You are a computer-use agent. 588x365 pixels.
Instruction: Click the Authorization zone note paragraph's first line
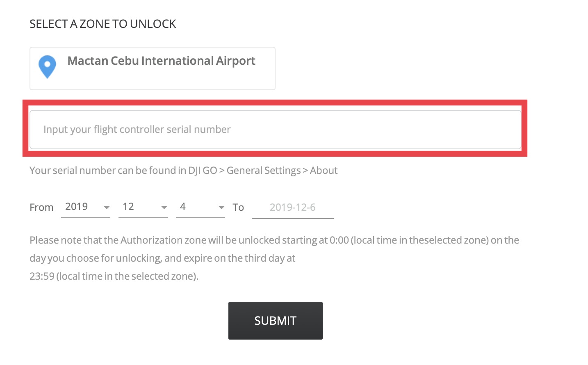click(x=274, y=240)
